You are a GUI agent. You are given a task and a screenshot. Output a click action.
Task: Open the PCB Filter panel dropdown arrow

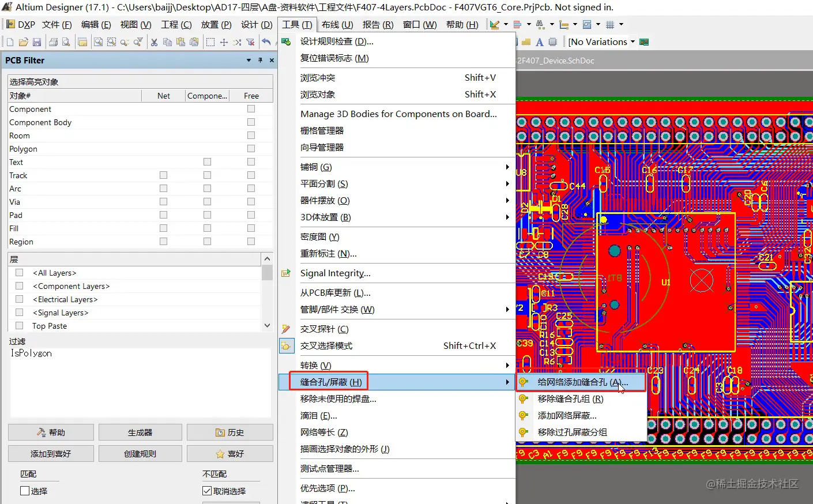(x=249, y=60)
